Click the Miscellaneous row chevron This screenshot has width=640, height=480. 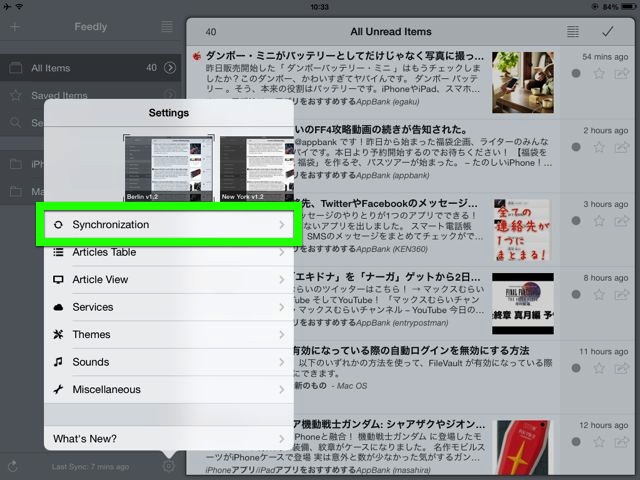tap(282, 389)
